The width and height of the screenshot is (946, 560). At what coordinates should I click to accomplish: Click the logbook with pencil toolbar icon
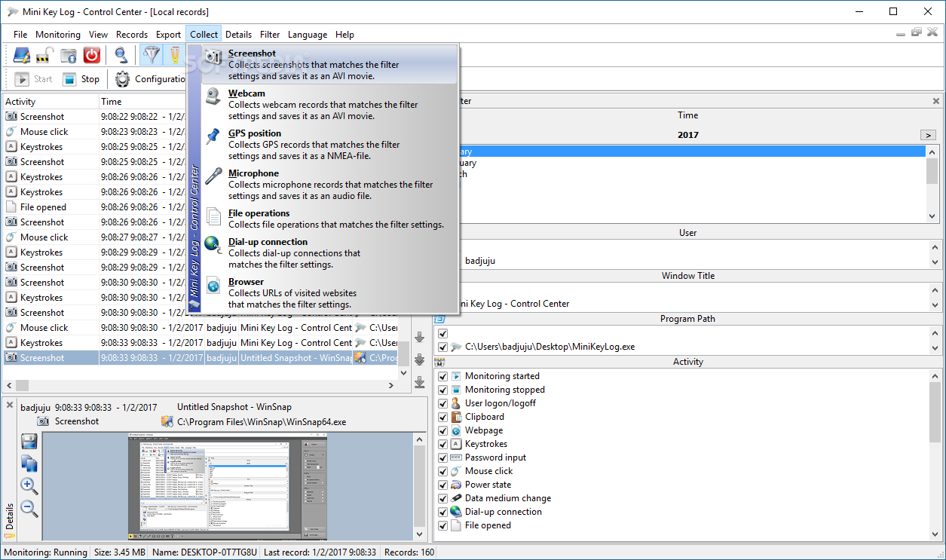pos(21,55)
